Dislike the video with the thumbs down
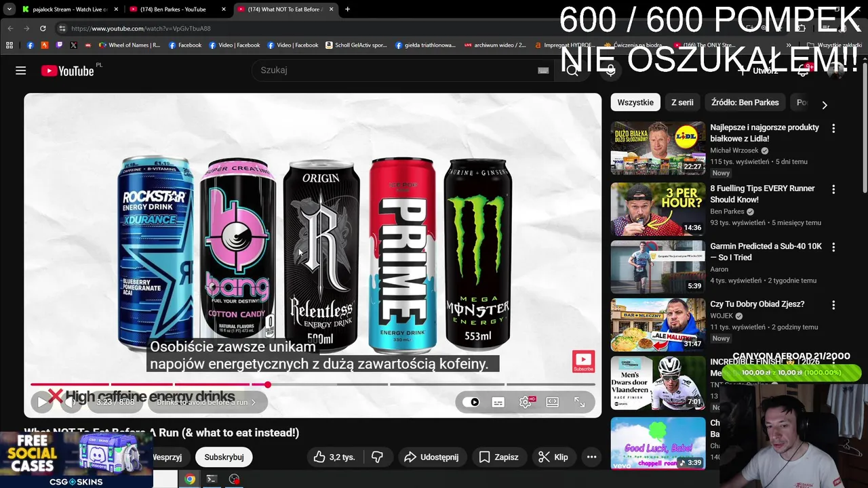868x488 pixels. click(x=377, y=457)
